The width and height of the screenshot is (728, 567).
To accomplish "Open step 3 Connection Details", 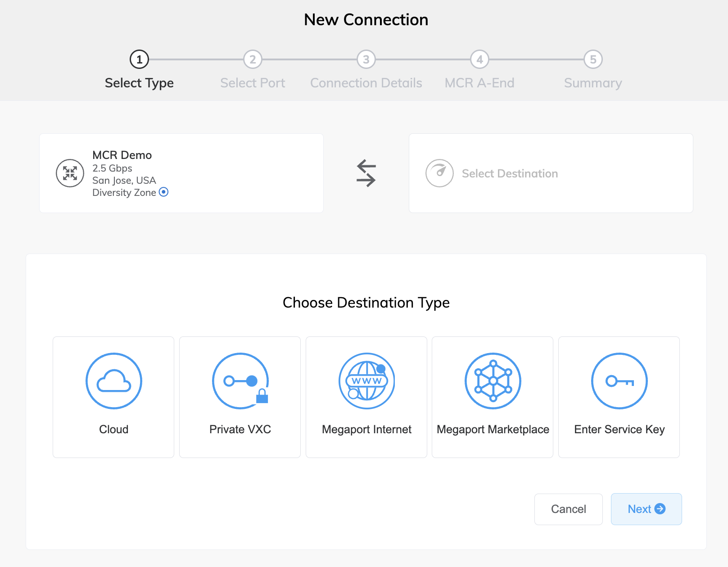I will pyautogui.click(x=366, y=59).
